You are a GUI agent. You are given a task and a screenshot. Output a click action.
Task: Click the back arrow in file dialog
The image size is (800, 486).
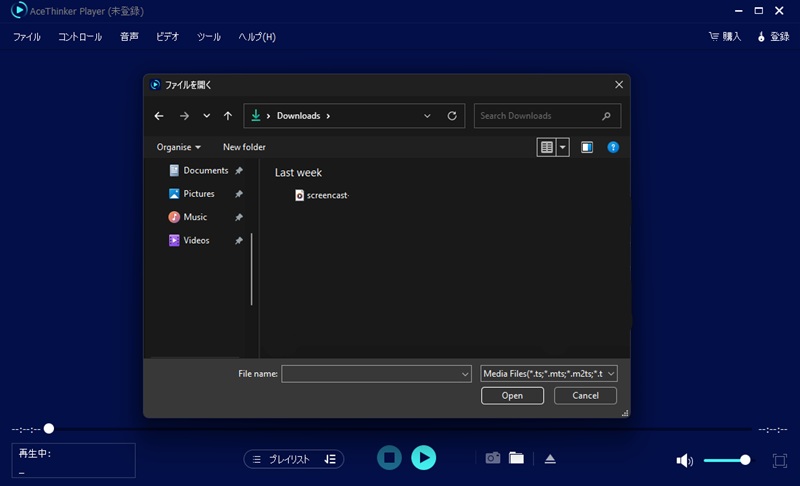point(159,116)
